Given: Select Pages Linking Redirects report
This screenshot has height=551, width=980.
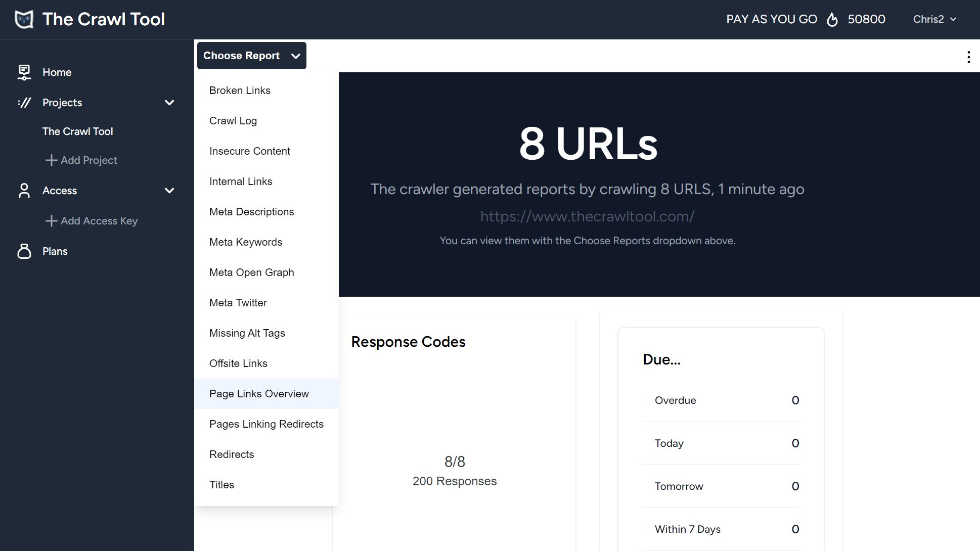Looking at the screenshot, I should [x=266, y=424].
